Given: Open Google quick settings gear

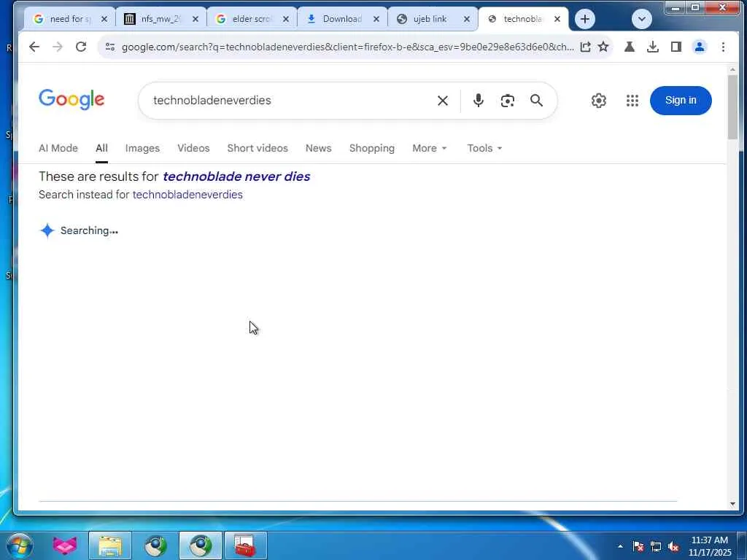Looking at the screenshot, I should pos(599,101).
